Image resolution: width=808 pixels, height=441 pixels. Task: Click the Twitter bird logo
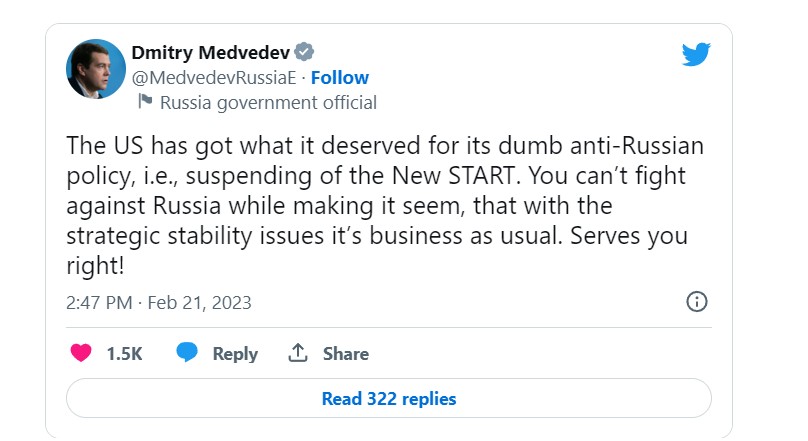pyautogui.click(x=696, y=54)
